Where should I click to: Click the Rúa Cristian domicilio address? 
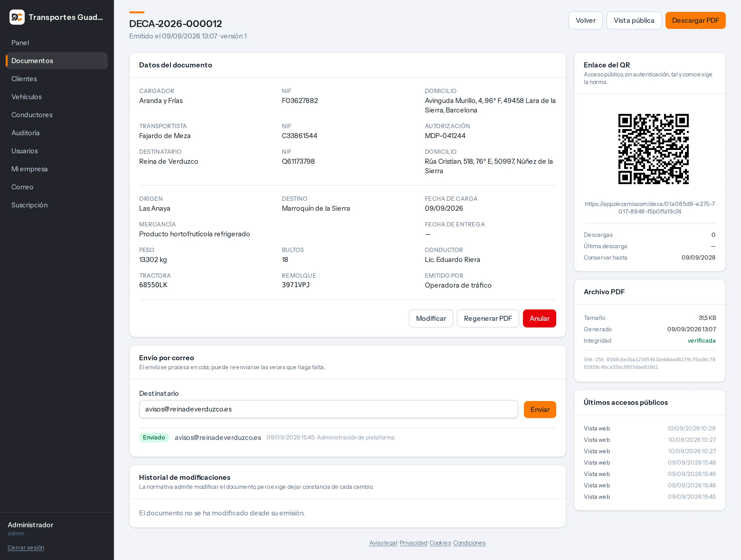[489, 166]
